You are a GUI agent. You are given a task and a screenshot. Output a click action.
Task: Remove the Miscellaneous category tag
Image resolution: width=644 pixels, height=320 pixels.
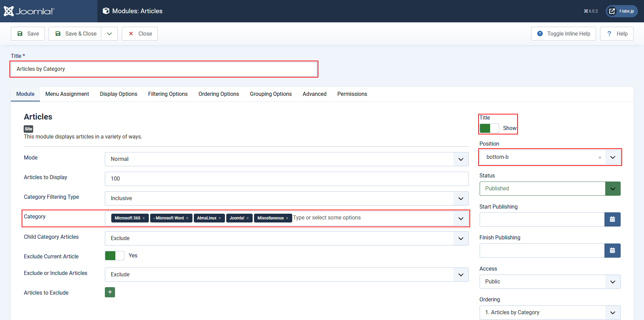pyautogui.click(x=287, y=218)
